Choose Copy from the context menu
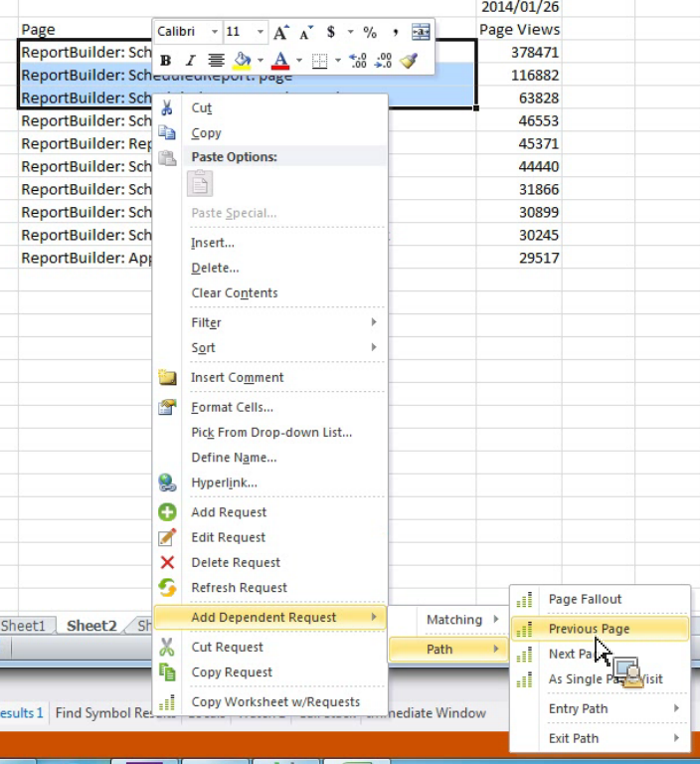The image size is (700, 764). point(270,133)
